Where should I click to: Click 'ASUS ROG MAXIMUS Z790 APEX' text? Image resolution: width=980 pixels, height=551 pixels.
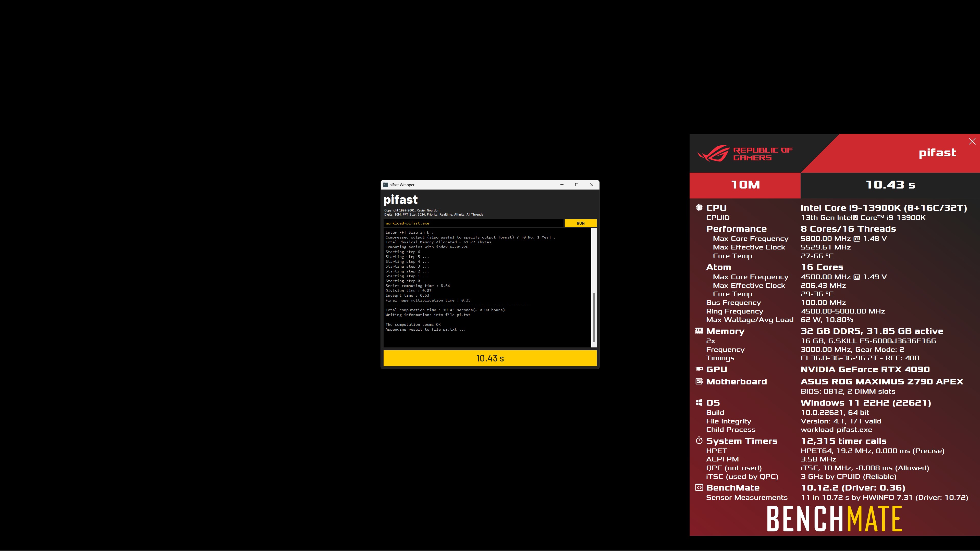pos(881,381)
